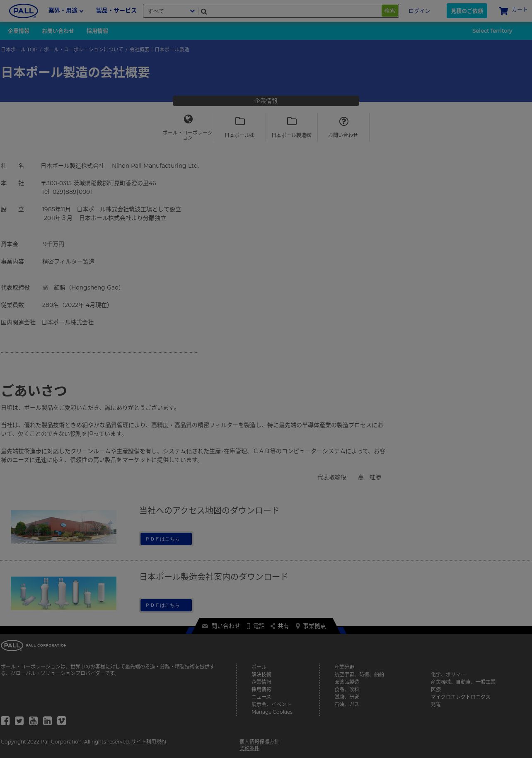This screenshot has height=758, width=532.
Task: Click the share 共有 icon in bottom bar
Action: point(273,626)
